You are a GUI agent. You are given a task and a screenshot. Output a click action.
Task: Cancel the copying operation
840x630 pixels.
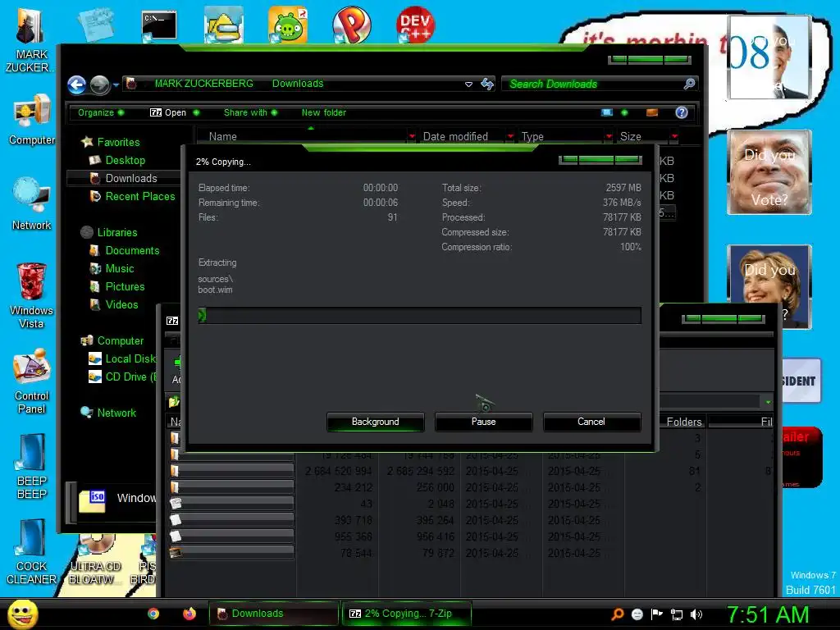(x=591, y=422)
